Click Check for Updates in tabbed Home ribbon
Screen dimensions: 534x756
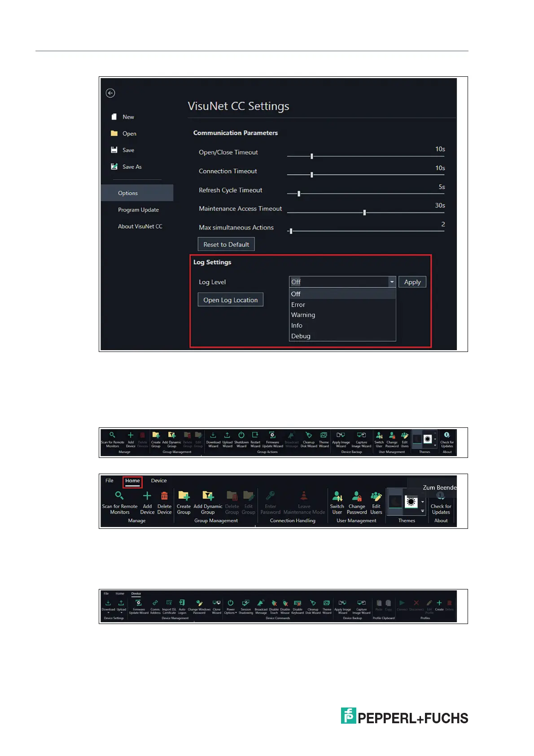point(441,503)
